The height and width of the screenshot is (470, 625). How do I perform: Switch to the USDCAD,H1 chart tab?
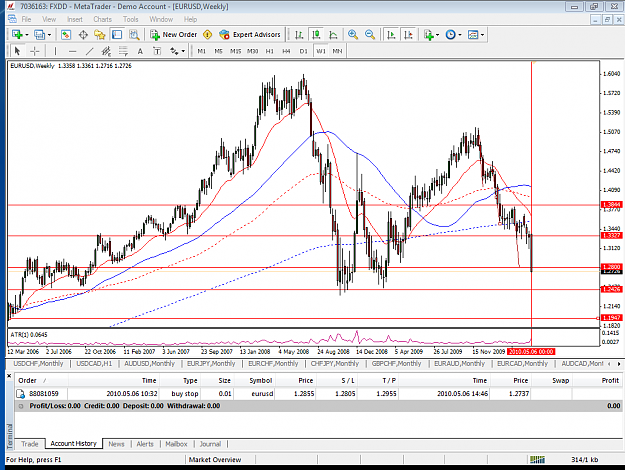pyautogui.click(x=94, y=364)
